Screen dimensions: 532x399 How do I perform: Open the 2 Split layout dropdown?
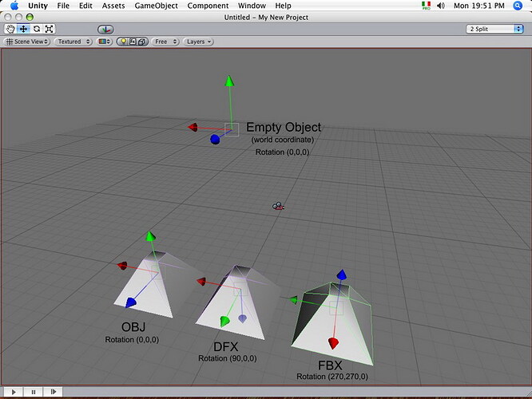(494, 30)
